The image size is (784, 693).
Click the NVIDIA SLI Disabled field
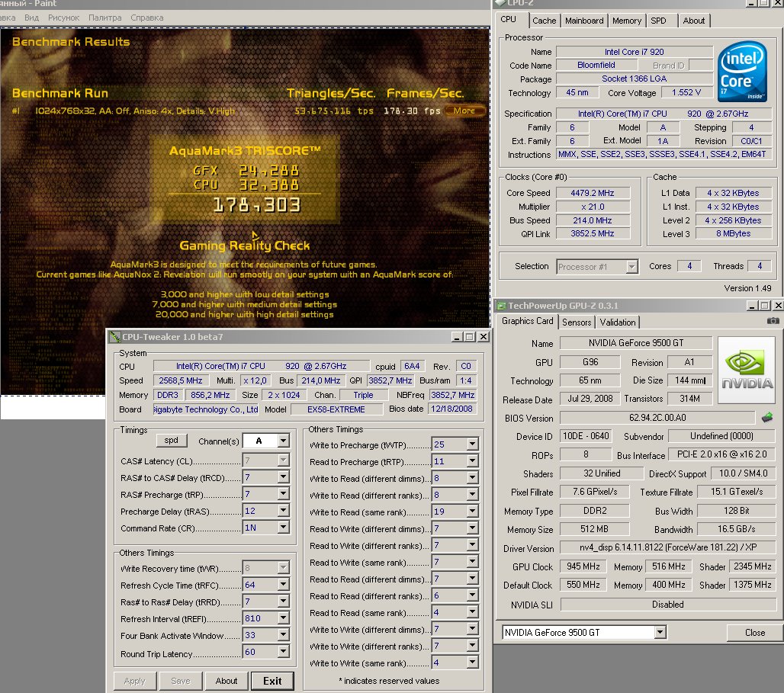click(x=668, y=605)
